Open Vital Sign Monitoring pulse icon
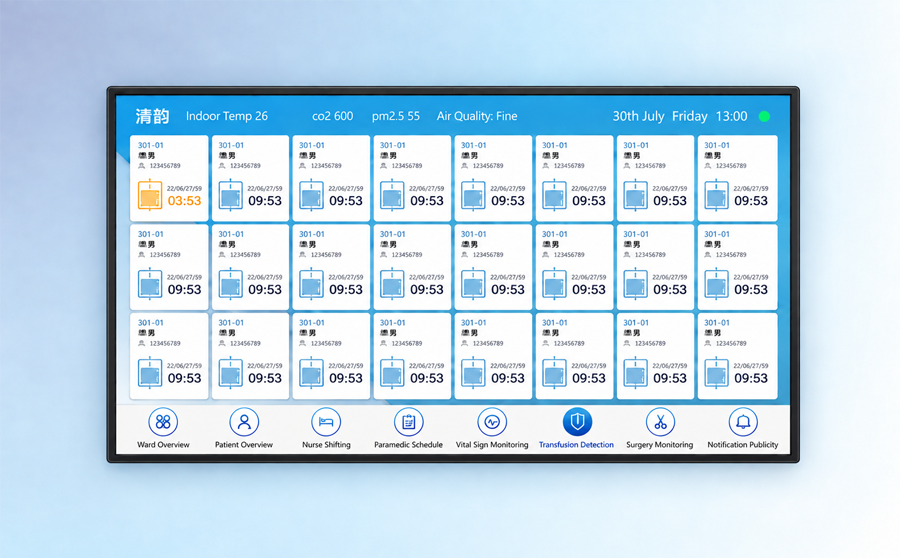 (x=492, y=422)
